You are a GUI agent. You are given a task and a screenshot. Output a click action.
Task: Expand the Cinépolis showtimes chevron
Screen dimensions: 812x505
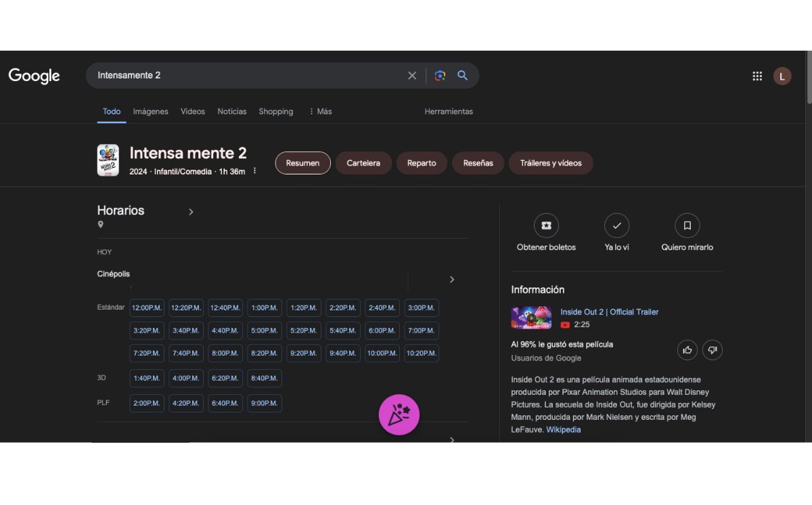pyautogui.click(x=452, y=279)
